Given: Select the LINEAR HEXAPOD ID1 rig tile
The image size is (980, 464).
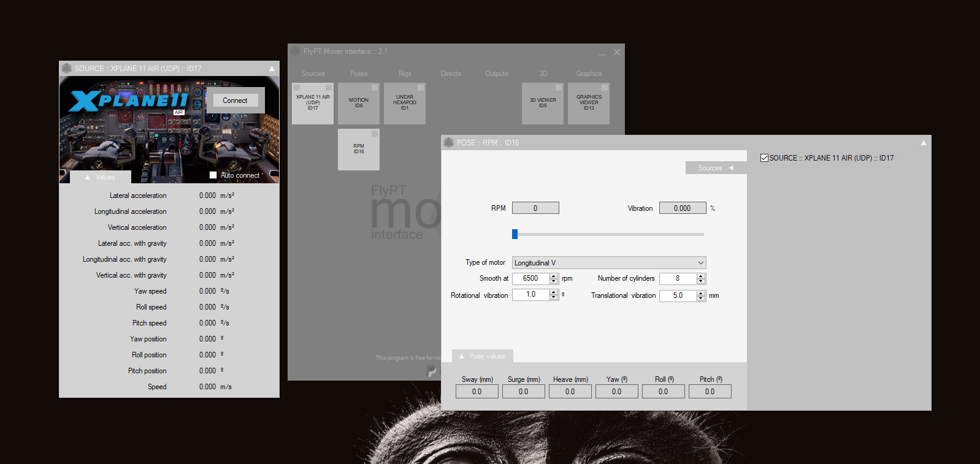Looking at the screenshot, I should [x=405, y=104].
